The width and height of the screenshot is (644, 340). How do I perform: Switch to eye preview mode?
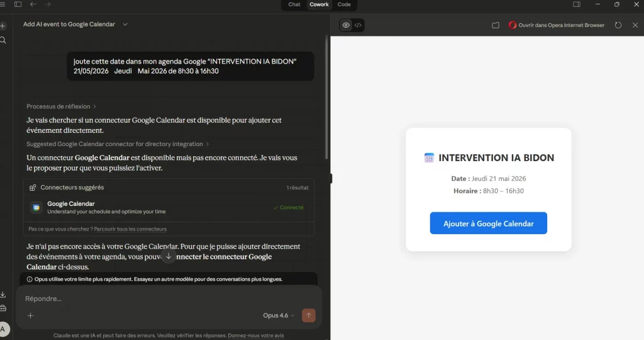[346, 25]
